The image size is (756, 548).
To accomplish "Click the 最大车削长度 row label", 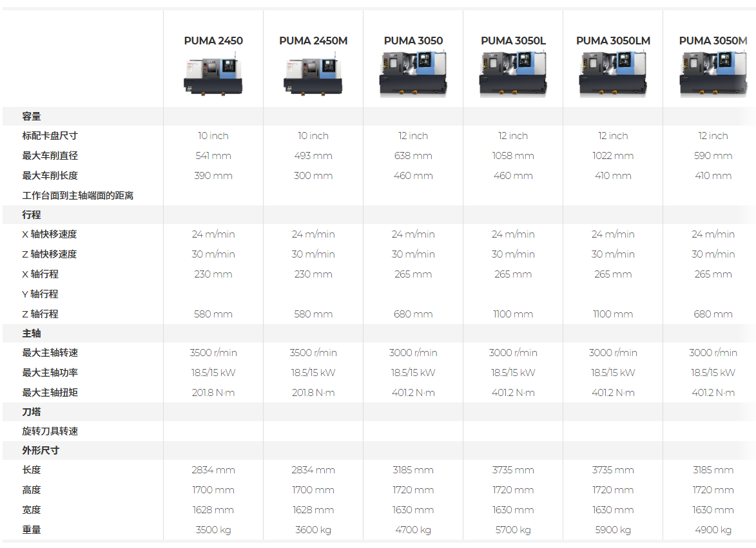I will point(50,176).
